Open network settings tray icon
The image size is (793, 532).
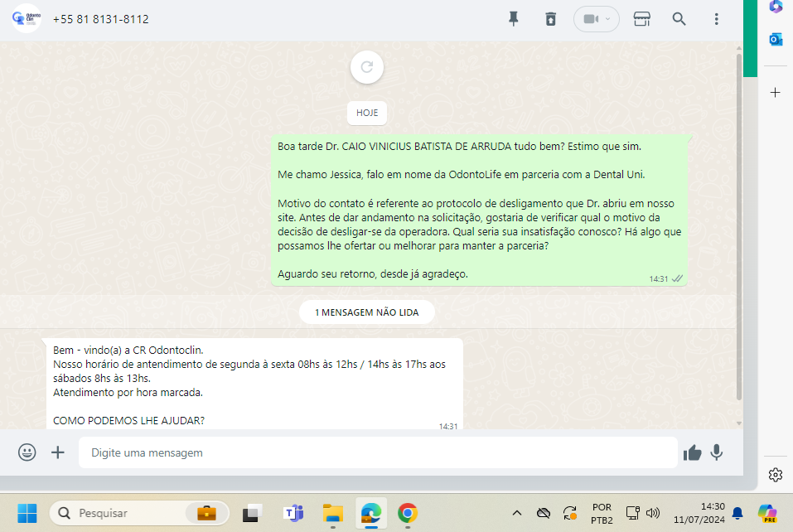click(633, 513)
